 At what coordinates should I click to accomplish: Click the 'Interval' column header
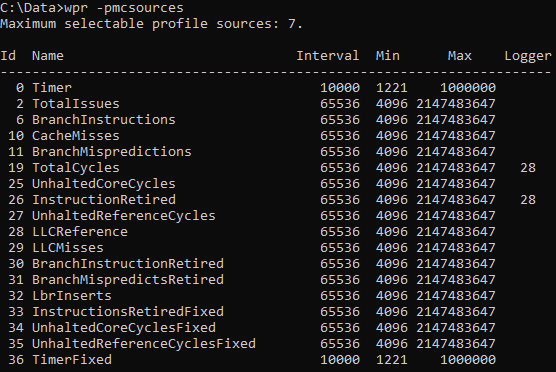coord(328,56)
